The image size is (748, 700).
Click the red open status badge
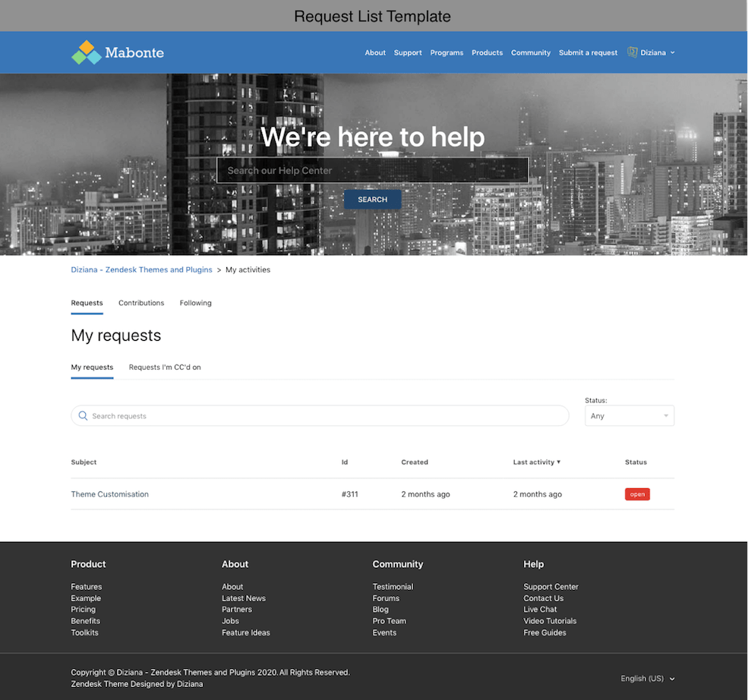pos(637,494)
